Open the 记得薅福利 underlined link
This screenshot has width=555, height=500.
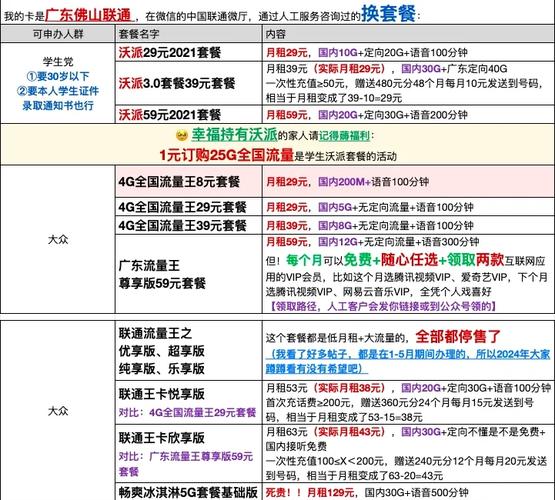pos(344,136)
